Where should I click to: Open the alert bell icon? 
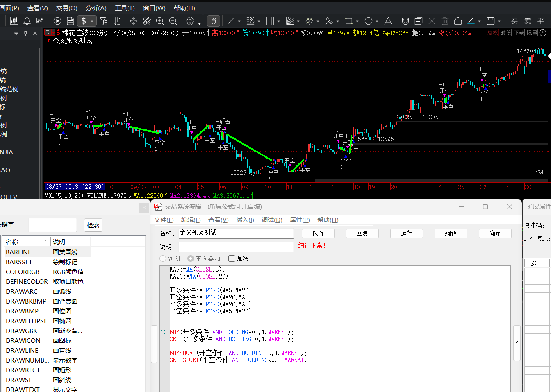coord(27,21)
